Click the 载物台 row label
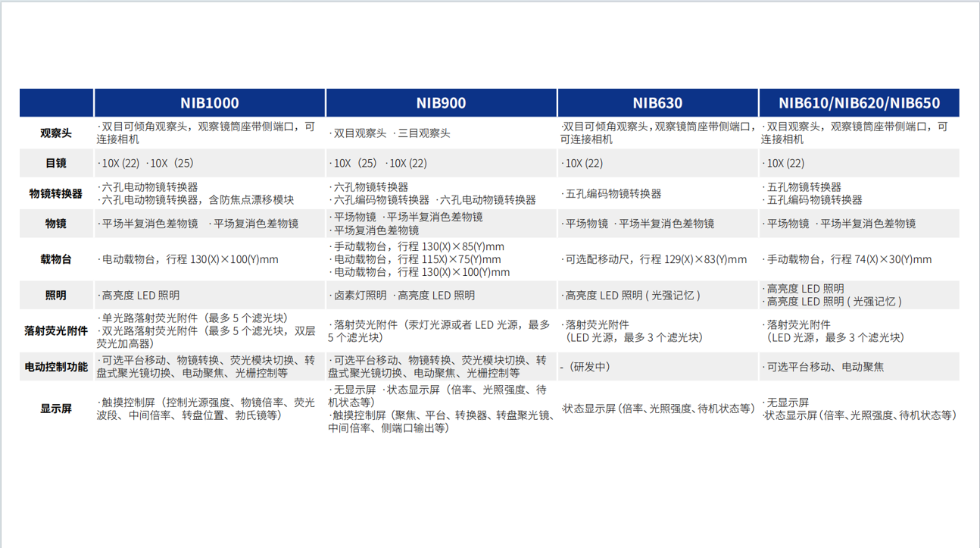 (x=55, y=258)
